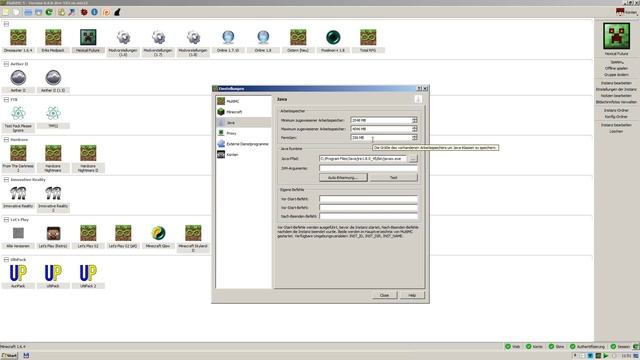Select the Ostern (Neu) instance icon
The image size is (640, 360).
click(x=298, y=38)
